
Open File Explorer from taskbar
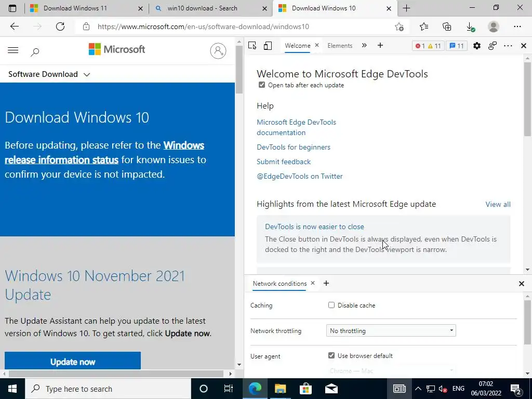(x=280, y=389)
